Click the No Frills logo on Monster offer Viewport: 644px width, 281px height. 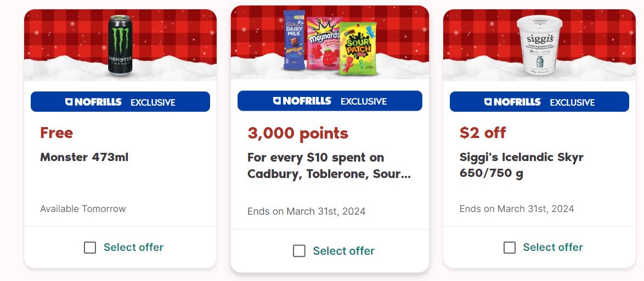click(x=94, y=102)
